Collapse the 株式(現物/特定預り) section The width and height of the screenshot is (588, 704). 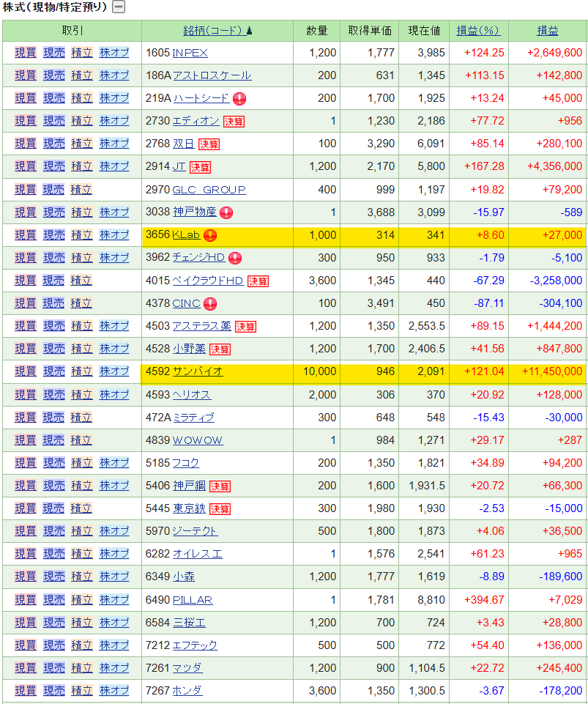tap(118, 7)
